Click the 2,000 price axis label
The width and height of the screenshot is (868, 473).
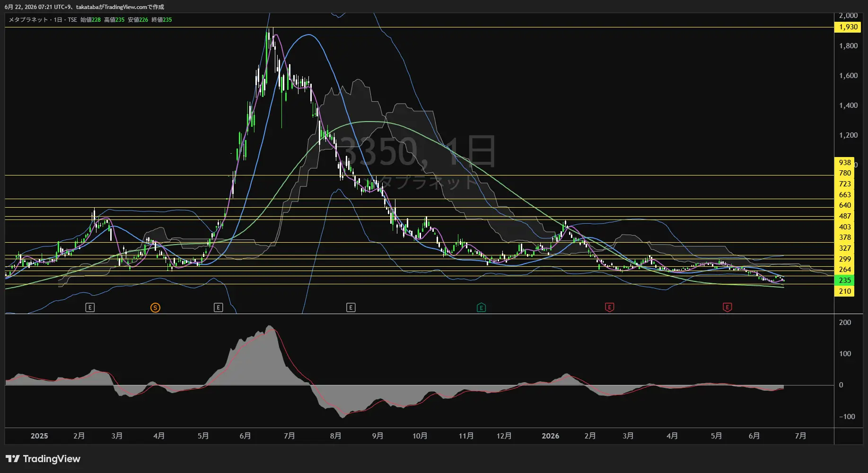(x=848, y=16)
